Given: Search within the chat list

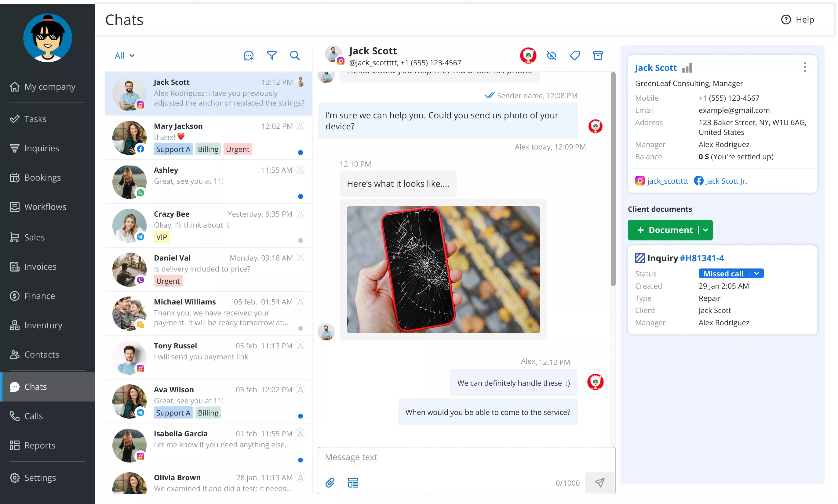Looking at the screenshot, I should (x=295, y=55).
